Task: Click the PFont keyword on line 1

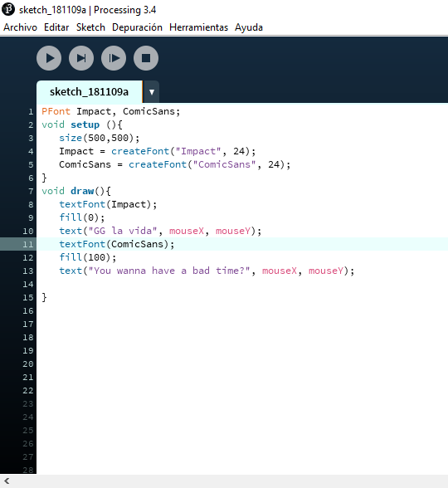Action: click(56, 111)
